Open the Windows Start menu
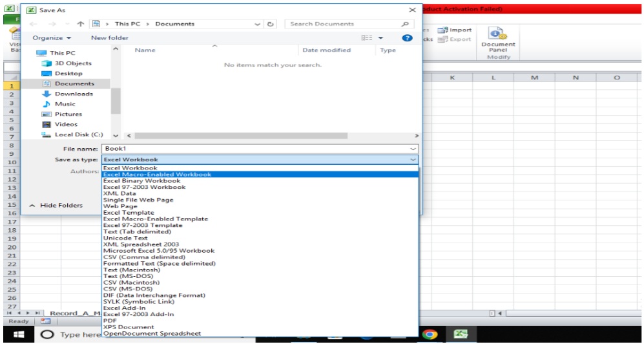Screen dimensions: 644x344 click(19, 334)
